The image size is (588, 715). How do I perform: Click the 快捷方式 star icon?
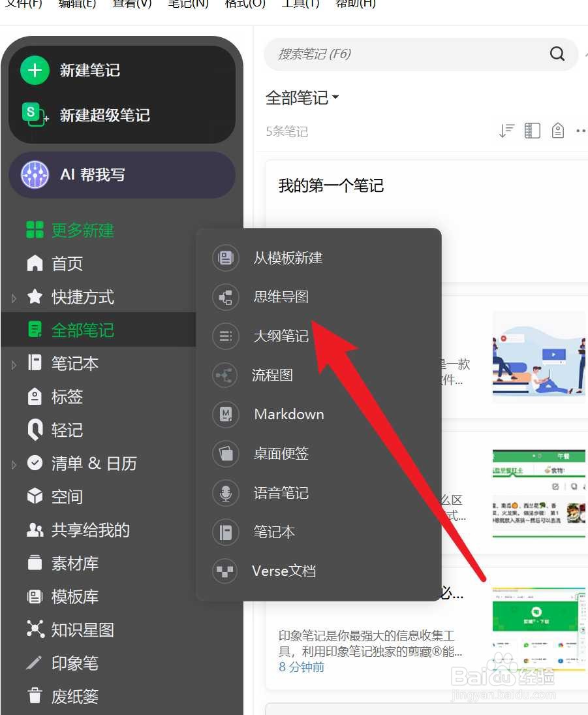coord(35,296)
